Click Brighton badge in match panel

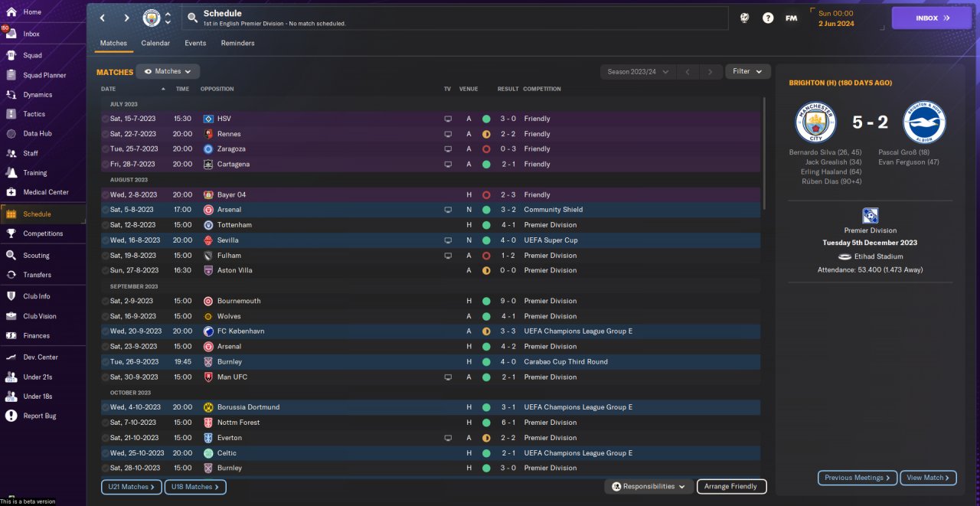(924, 122)
